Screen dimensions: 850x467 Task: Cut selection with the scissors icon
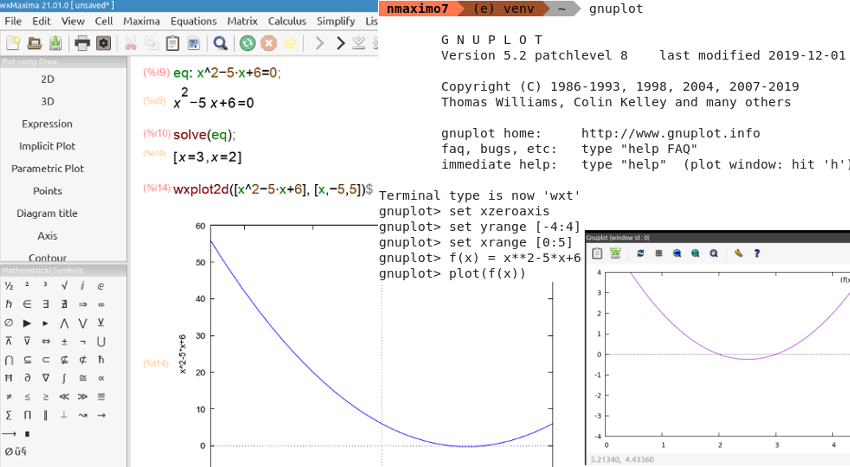point(131,43)
